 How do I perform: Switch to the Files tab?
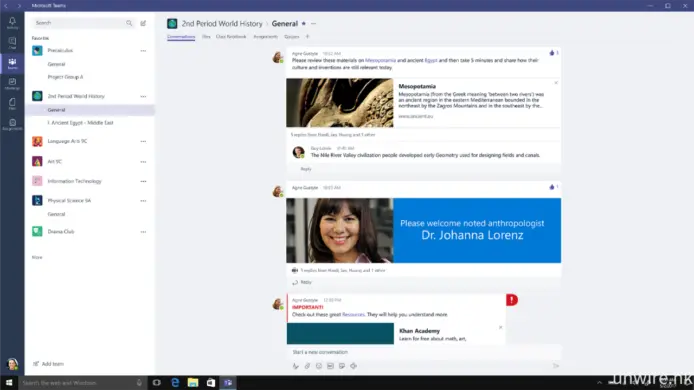coord(206,37)
